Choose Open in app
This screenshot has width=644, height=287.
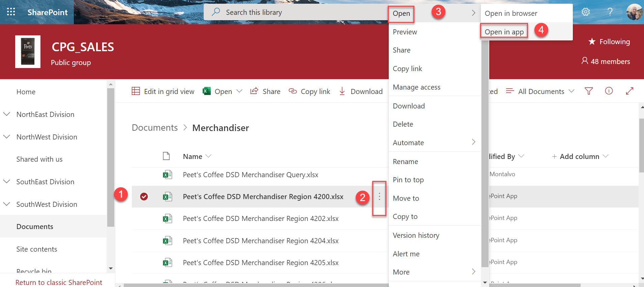(527, 32)
